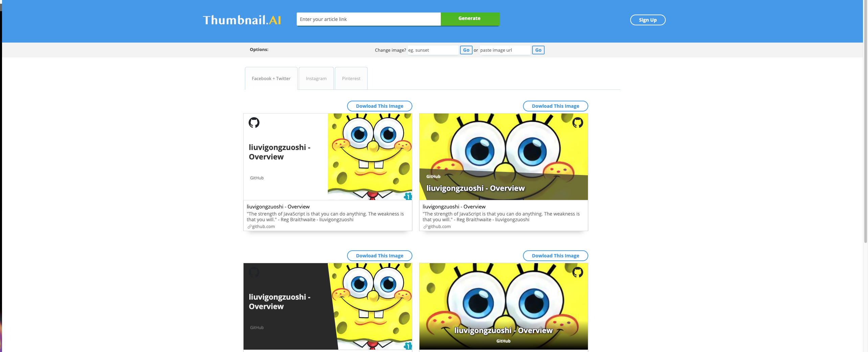Click Go next to the sunset keyword field
868x352 pixels.
tap(466, 50)
